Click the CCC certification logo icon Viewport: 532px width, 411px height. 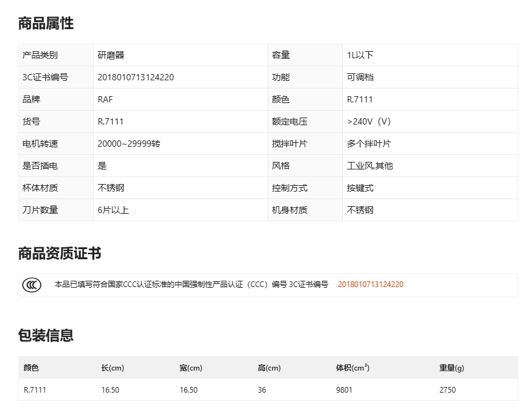32,285
